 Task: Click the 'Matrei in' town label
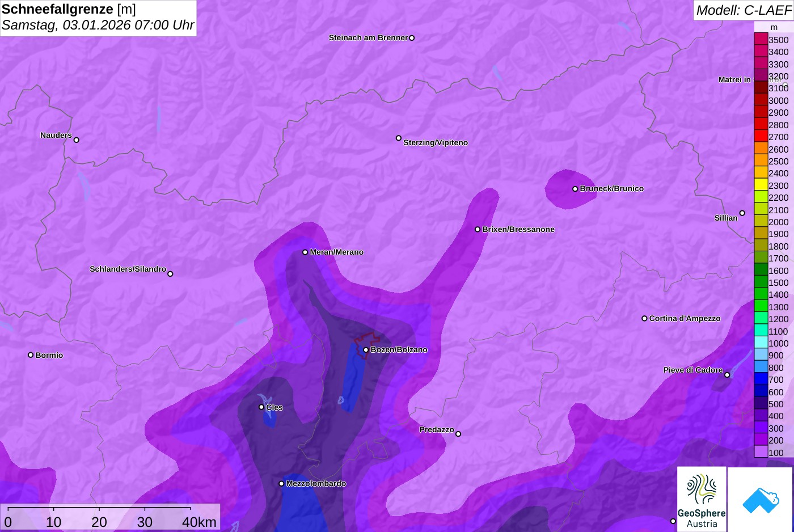734,79
